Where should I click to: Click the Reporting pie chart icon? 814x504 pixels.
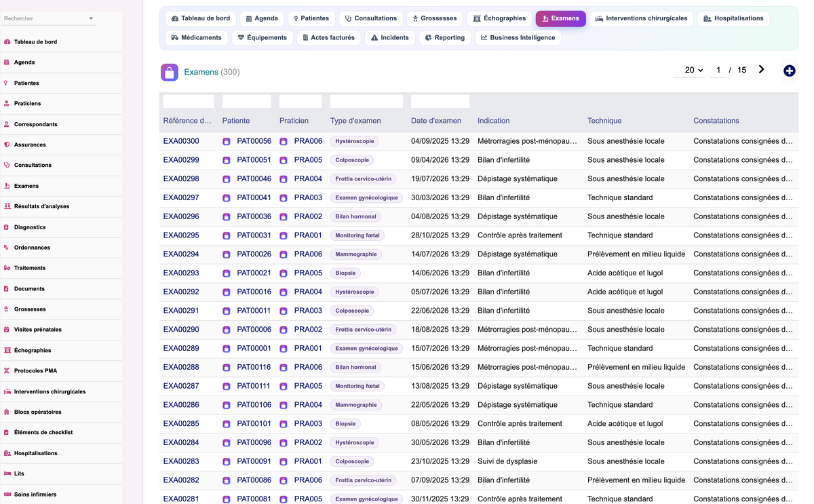[428, 38]
